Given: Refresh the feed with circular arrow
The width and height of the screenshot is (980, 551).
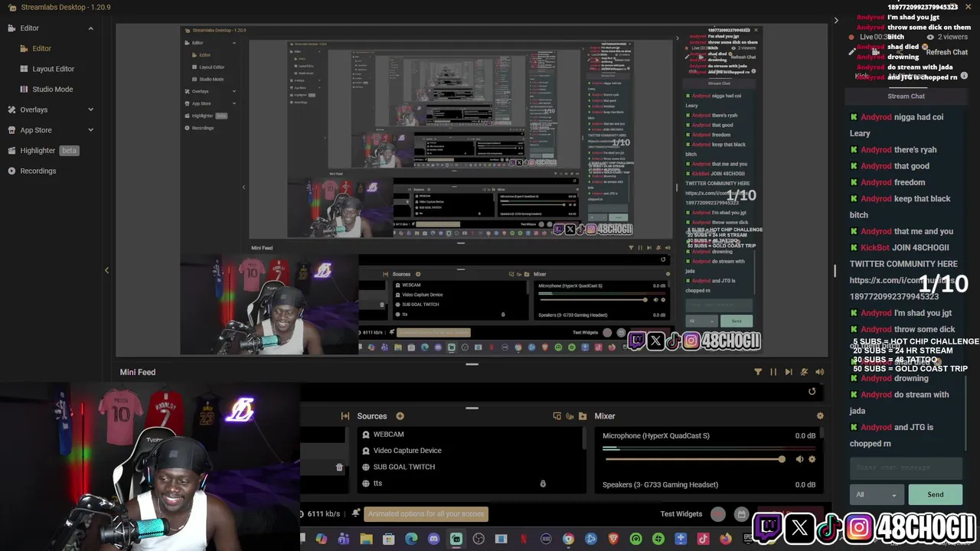Looking at the screenshot, I should click(x=812, y=391).
